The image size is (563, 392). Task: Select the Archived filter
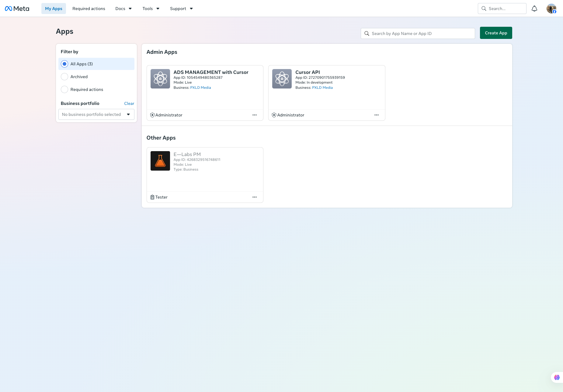click(96, 77)
